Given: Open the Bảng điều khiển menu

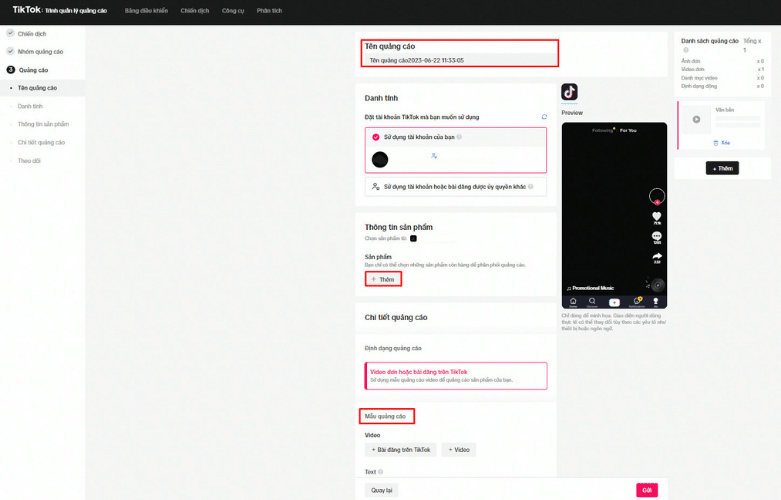Looking at the screenshot, I should [146, 10].
